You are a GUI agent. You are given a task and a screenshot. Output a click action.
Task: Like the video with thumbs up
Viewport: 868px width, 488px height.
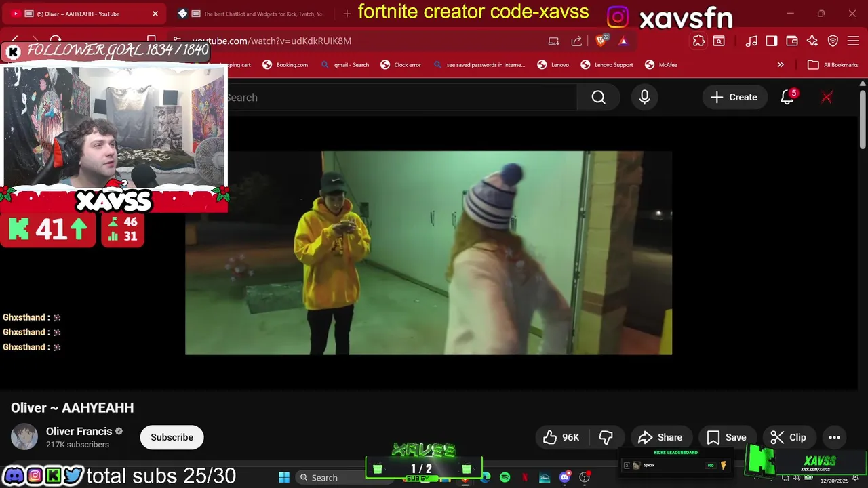(x=561, y=437)
